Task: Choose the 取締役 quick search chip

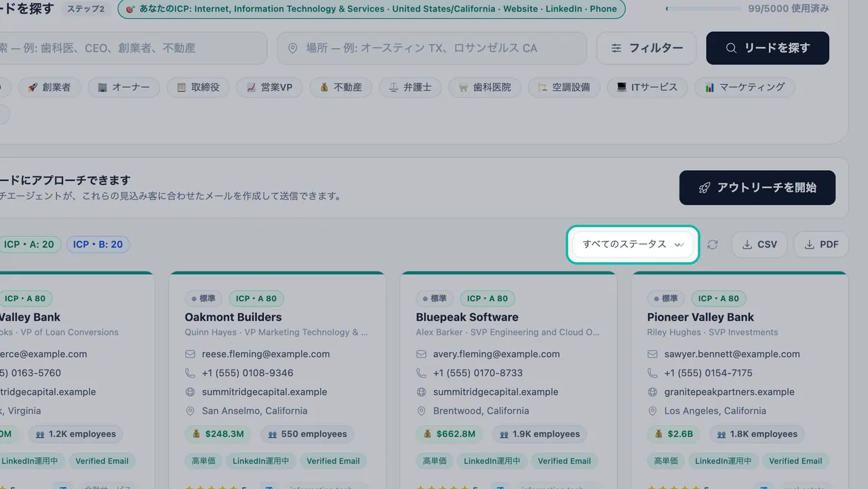Action: click(x=198, y=87)
